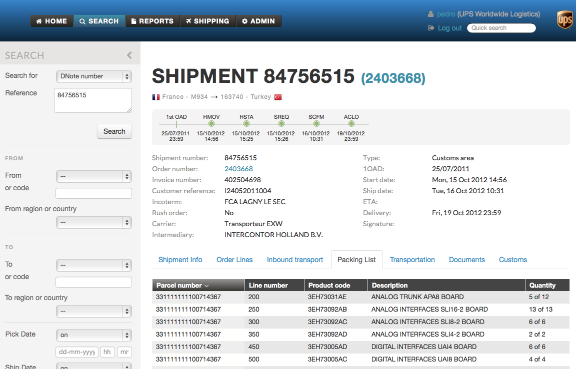Screen dimensions: 576x369
Task: Click the Log out link
Action: 449,28
